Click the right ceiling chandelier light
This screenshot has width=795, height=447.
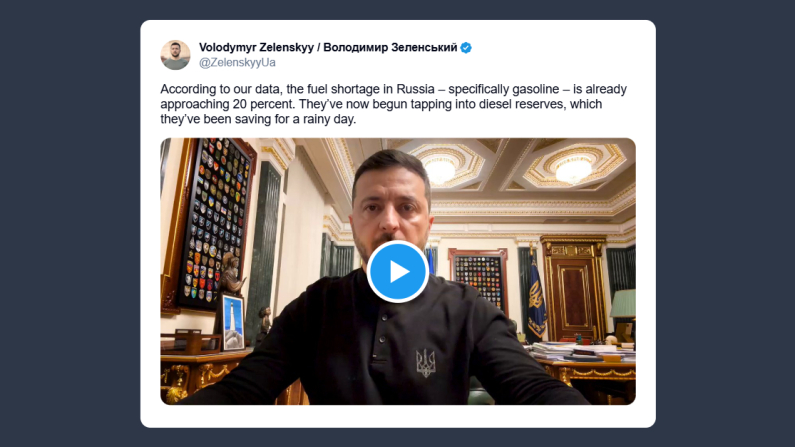(x=573, y=169)
